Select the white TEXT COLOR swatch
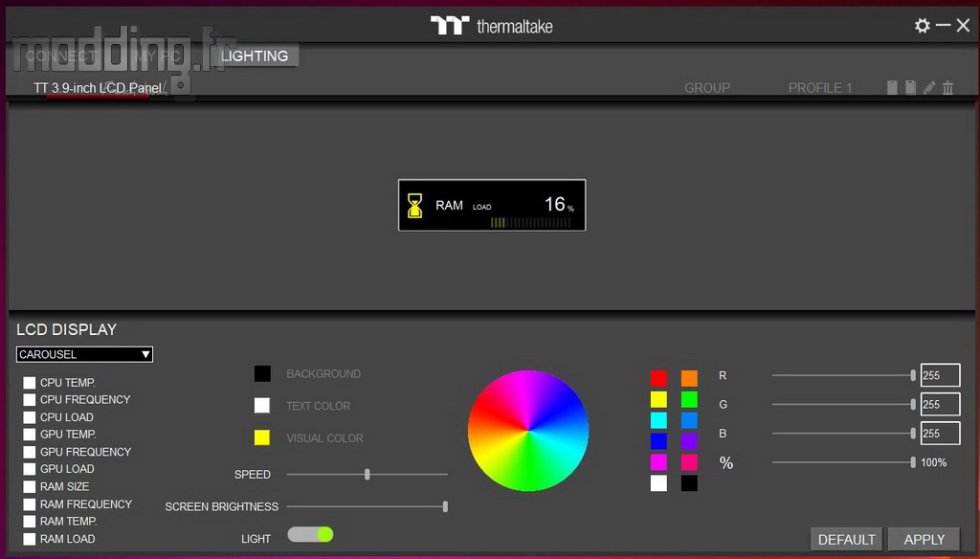Image resolution: width=980 pixels, height=559 pixels. tap(262, 406)
